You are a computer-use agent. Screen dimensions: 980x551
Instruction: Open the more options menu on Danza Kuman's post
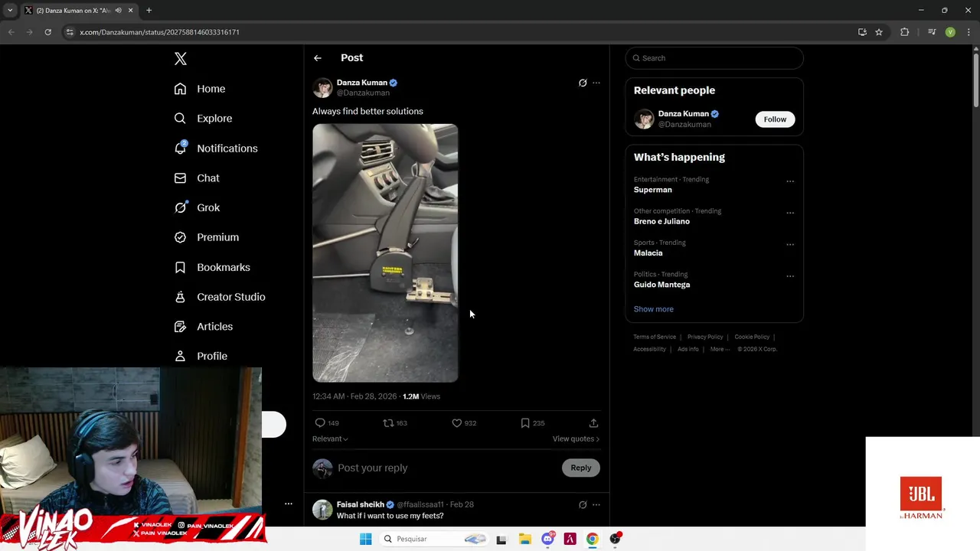click(x=596, y=83)
